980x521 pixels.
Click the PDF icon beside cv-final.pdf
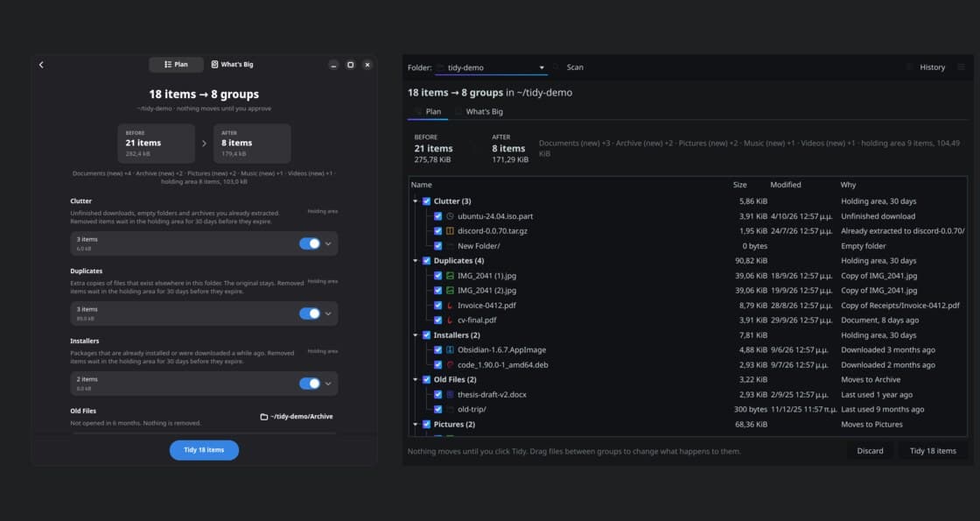450,320
